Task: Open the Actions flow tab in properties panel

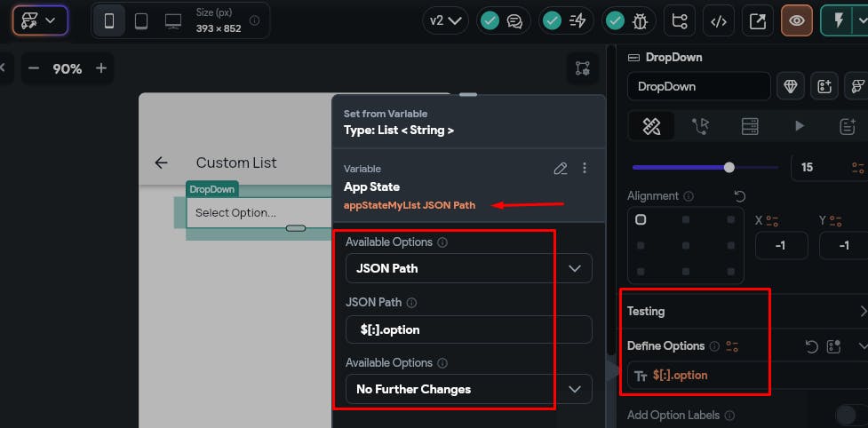Action: coord(700,126)
